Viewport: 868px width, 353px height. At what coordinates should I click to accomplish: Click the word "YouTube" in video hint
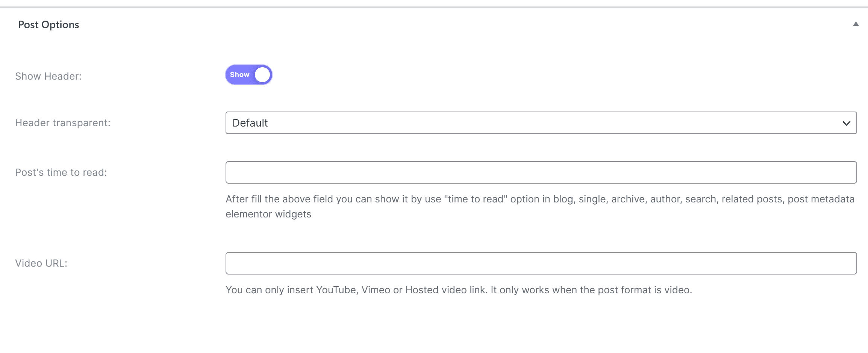(336, 290)
